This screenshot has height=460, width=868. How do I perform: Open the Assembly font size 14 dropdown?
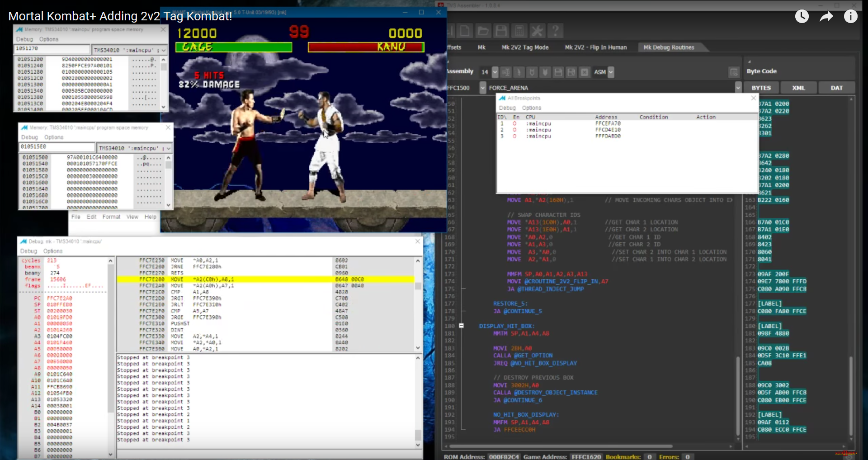point(495,72)
